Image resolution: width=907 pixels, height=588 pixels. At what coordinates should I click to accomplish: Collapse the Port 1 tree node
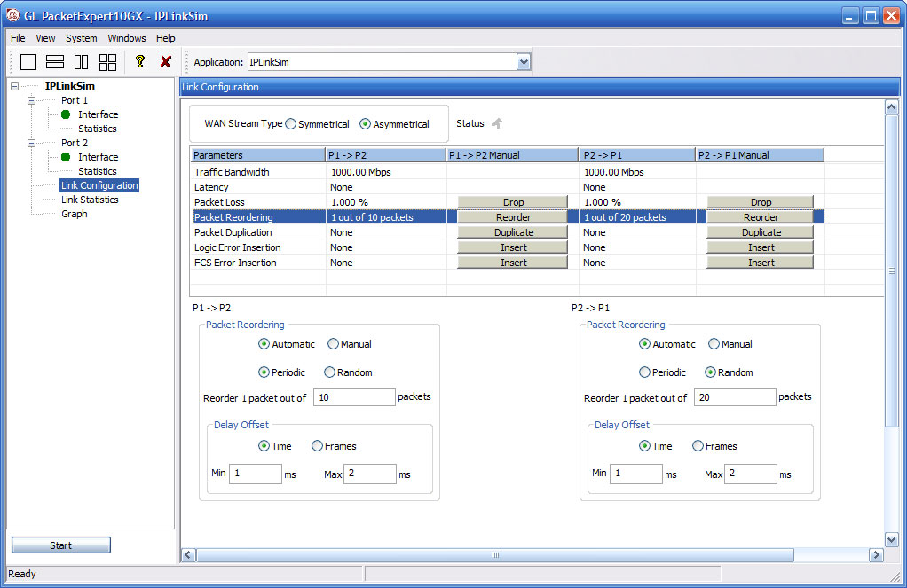coord(32,100)
